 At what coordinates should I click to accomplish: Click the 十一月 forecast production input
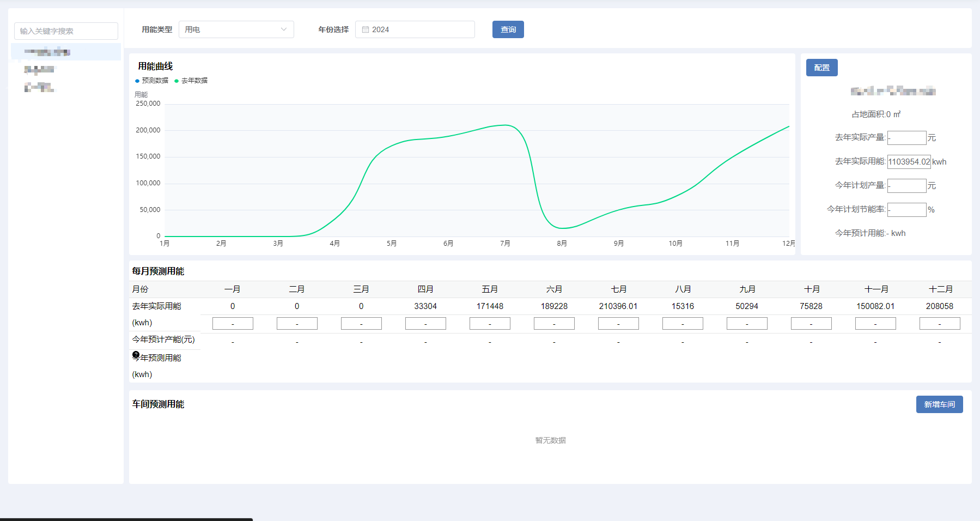875,324
